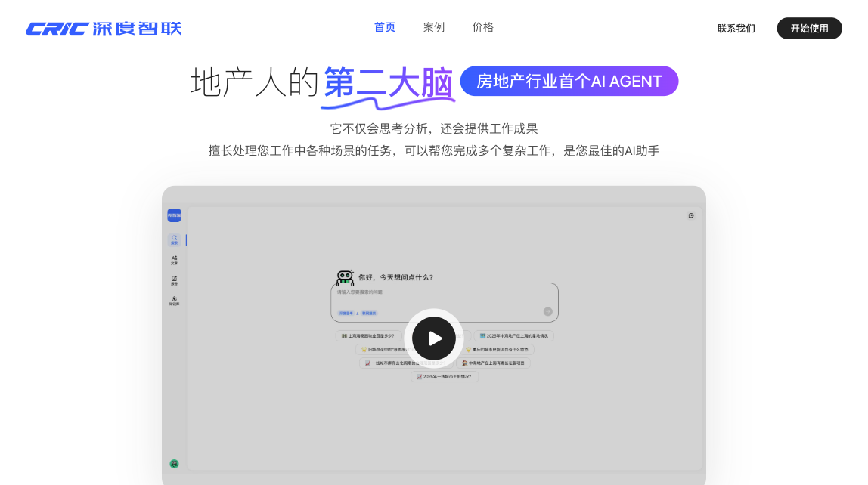868x485 pixels.
Task: Select the 上海海景园物业费是多少 suggestion chip
Action: pos(368,336)
